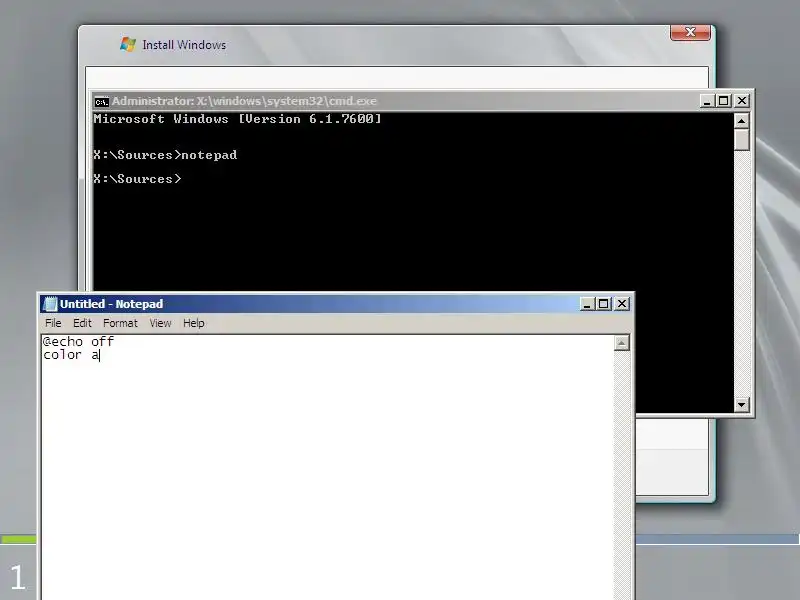Maximize the Notepad window

pos(604,304)
